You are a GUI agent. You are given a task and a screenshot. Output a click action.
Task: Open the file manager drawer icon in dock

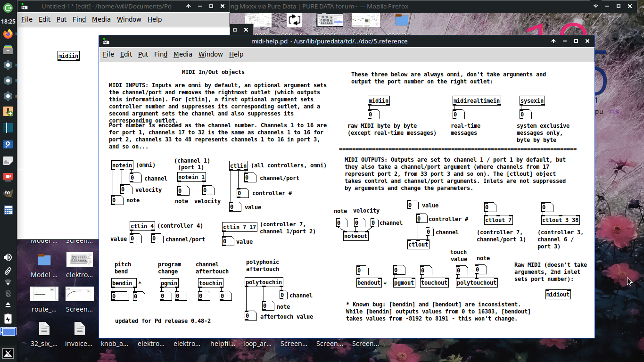coord(8,49)
